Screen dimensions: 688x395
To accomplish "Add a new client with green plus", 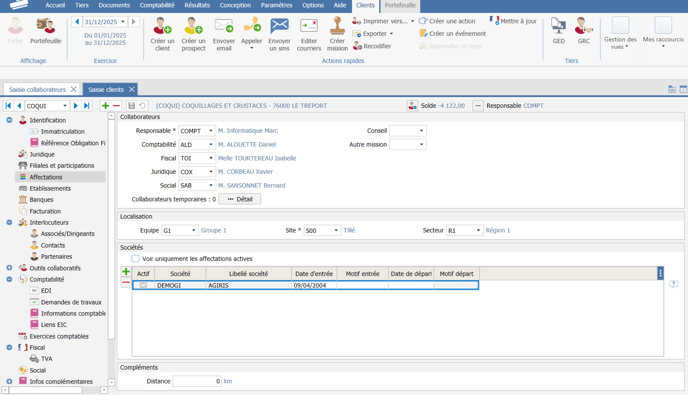I will 105,106.
